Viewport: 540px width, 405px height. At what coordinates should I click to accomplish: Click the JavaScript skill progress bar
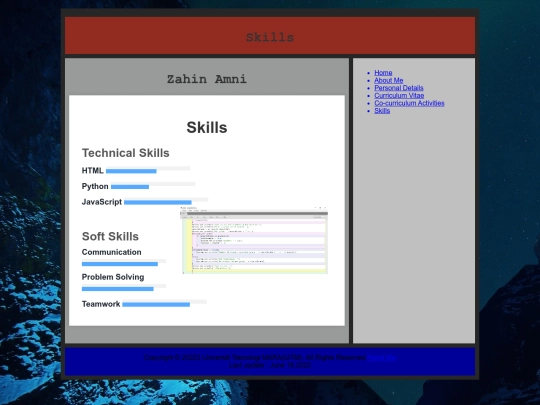point(166,201)
